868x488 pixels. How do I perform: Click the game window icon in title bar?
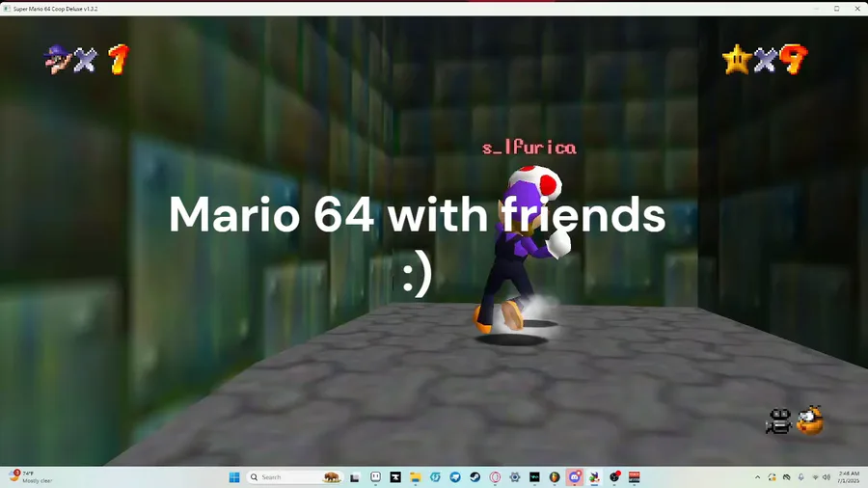pos(7,9)
